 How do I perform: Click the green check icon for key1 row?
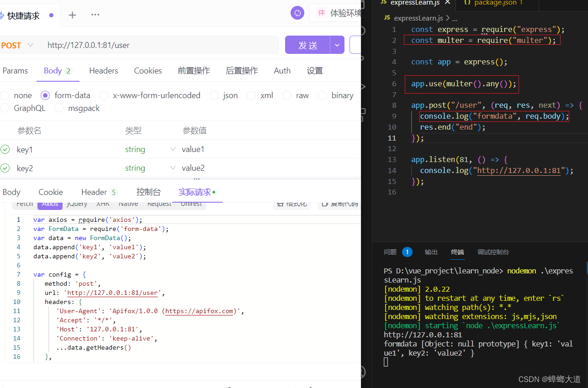click(5, 149)
